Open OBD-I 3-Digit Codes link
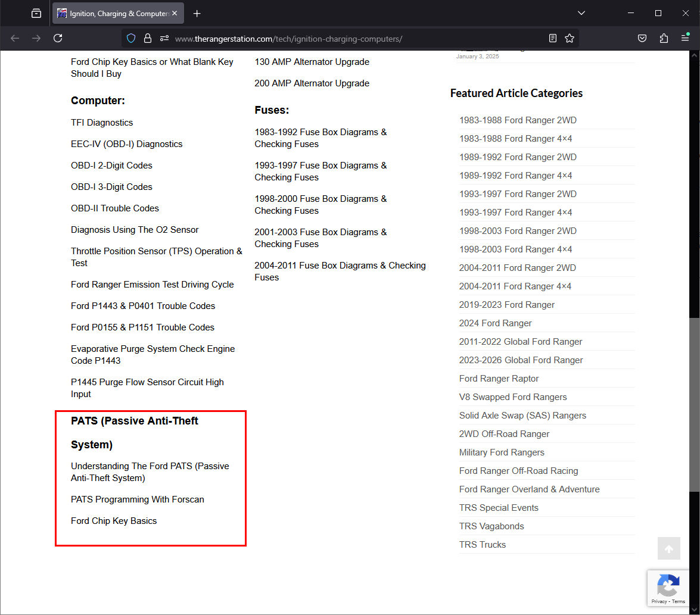Screen dimensions: 700x615 point(111,187)
